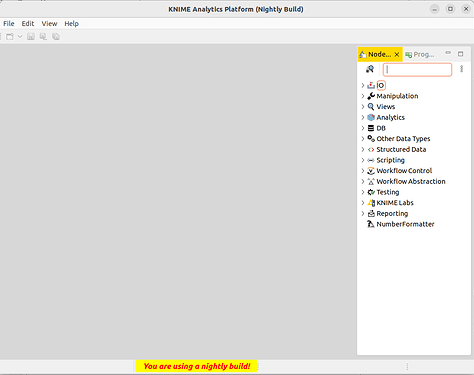
Task: Click the NumberFormatter node icon
Action: pos(371,224)
